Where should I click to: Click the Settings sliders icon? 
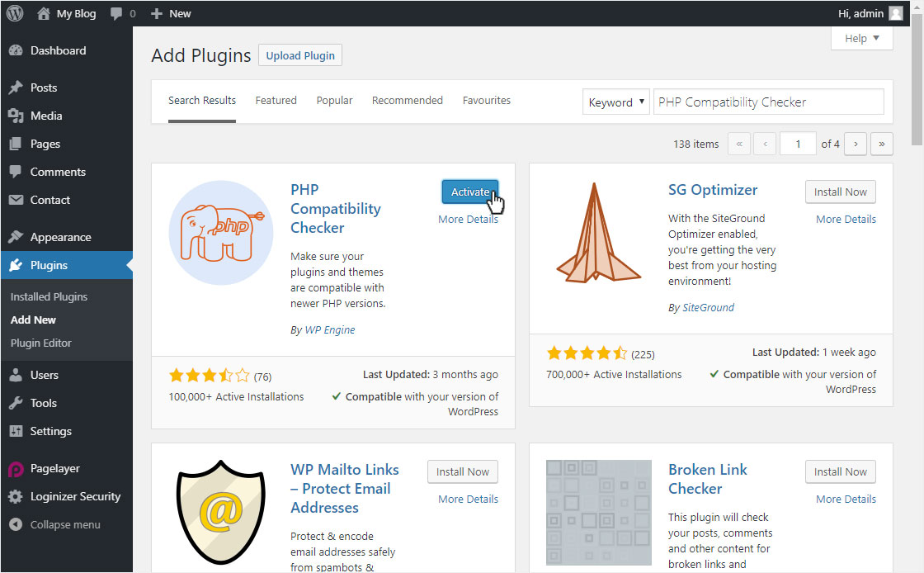[x=16, y=431]
